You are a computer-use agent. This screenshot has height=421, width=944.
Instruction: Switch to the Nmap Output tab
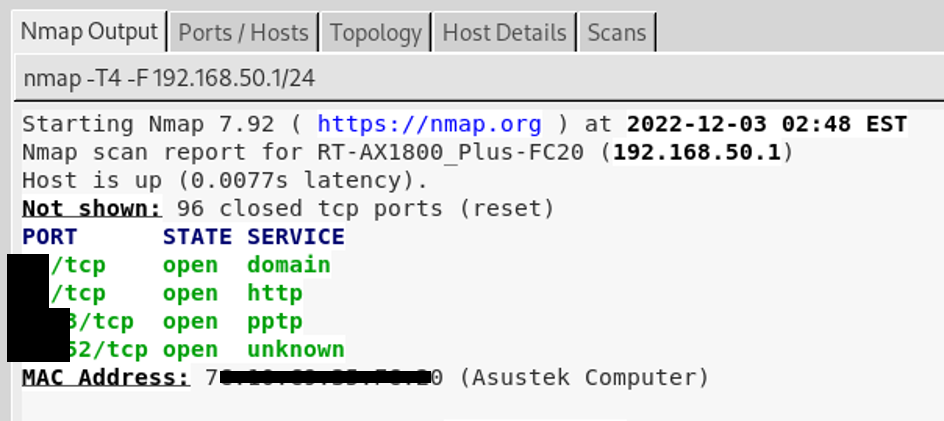[89, 32]
